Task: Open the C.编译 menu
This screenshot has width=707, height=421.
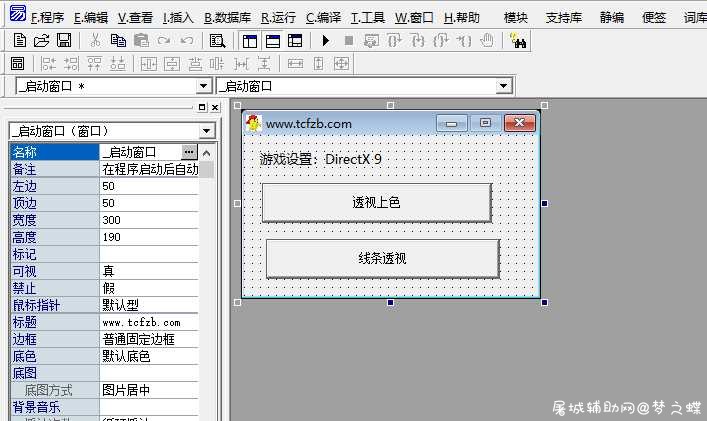Action: point(323,18)
